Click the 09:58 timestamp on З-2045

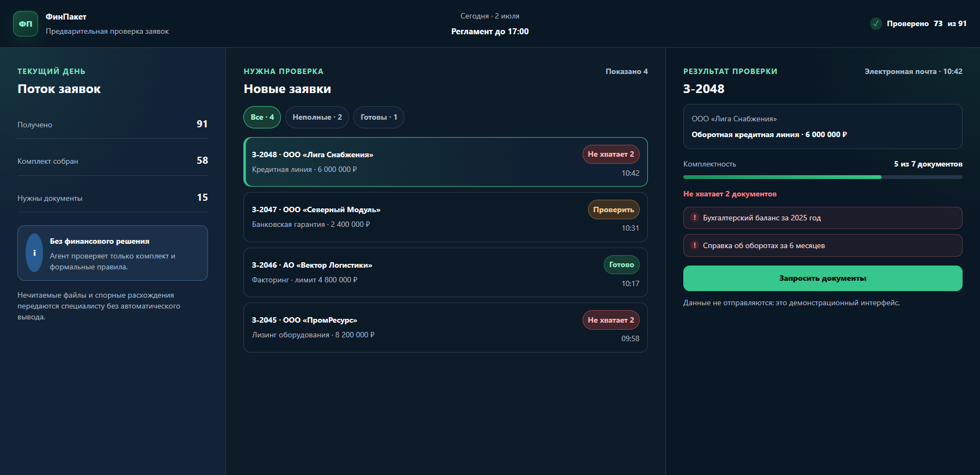630,339
